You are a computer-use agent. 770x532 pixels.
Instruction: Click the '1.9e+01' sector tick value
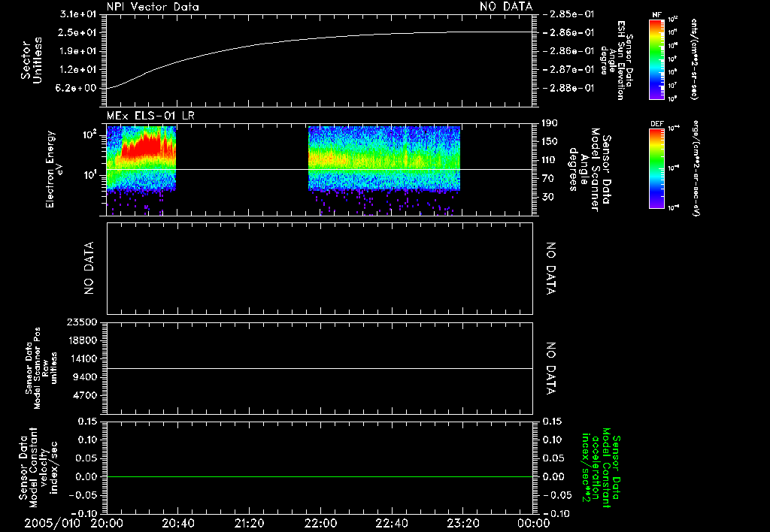(x=78, y=51)
